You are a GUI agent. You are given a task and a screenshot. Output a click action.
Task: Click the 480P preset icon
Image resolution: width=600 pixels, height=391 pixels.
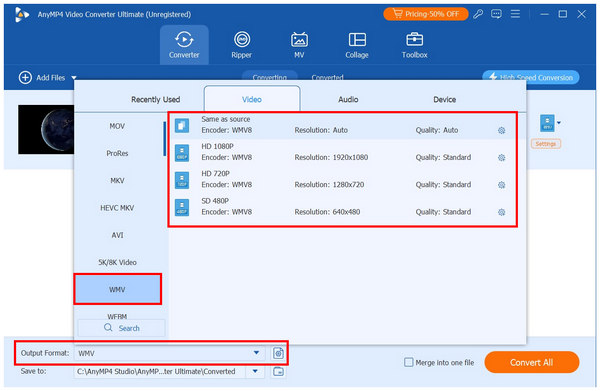pyautogui.click(x=182, y=207)
